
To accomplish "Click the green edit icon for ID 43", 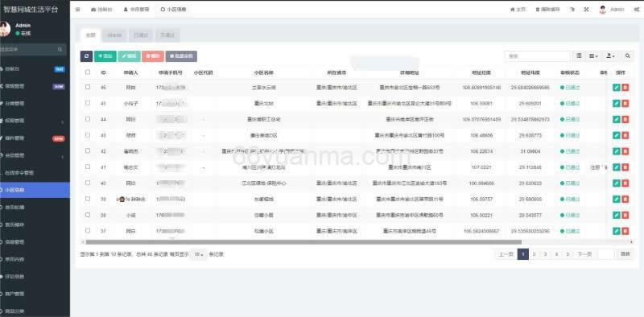I will coord(616,135).
